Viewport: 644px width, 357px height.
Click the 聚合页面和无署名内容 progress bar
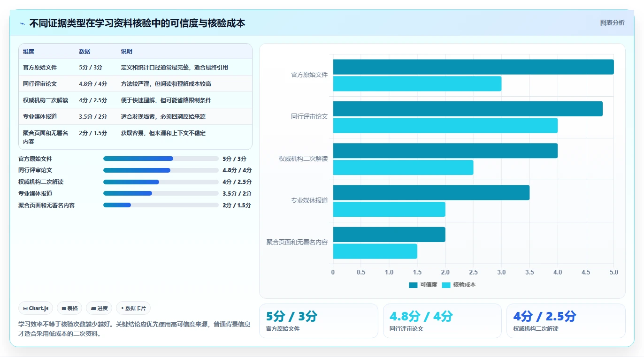[x=161, y=205]
